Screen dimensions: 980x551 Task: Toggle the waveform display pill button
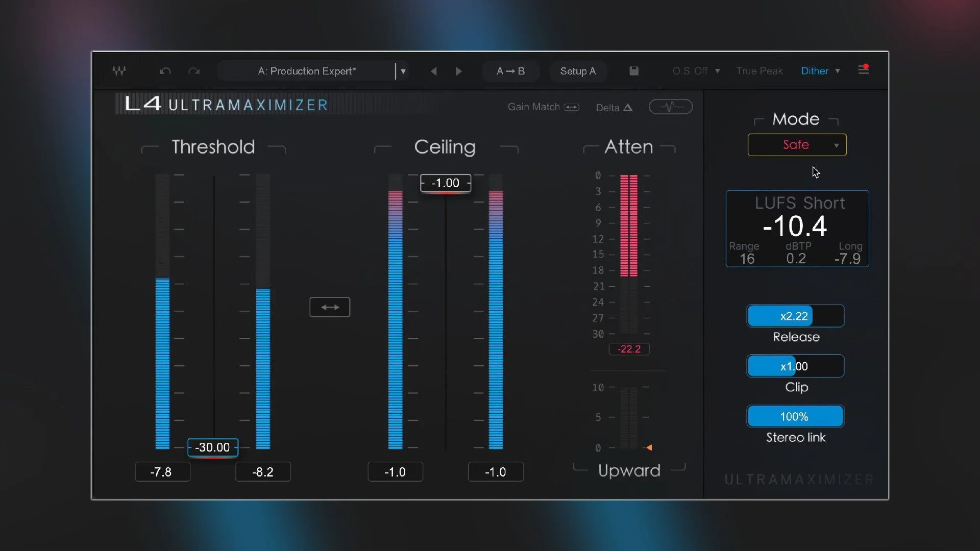pos(670,107)
